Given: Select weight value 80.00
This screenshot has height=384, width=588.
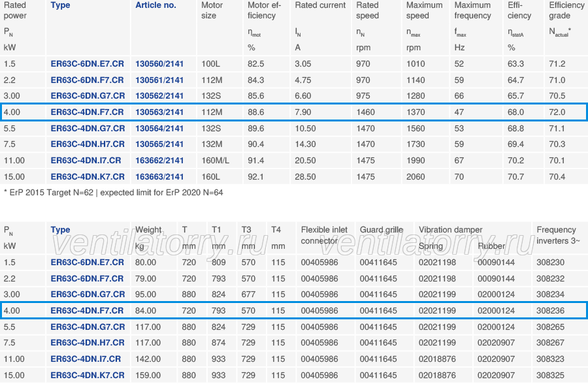Looking at the screenshot, I should coord(146,262).
